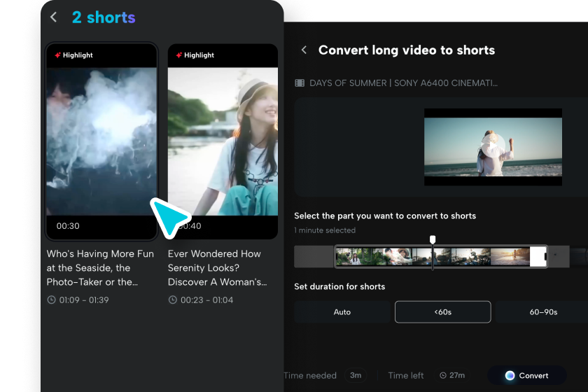
Task: Click the Convert button
Action: pos(526,375)
